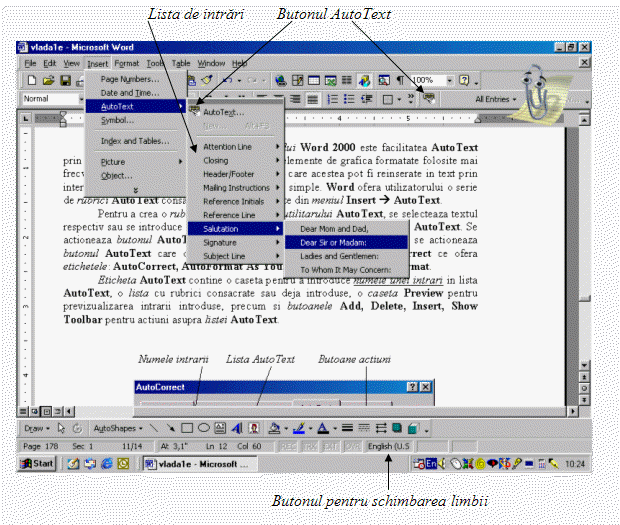
Task: Click the Fill Color paint bucket
Action: (274, 428)
